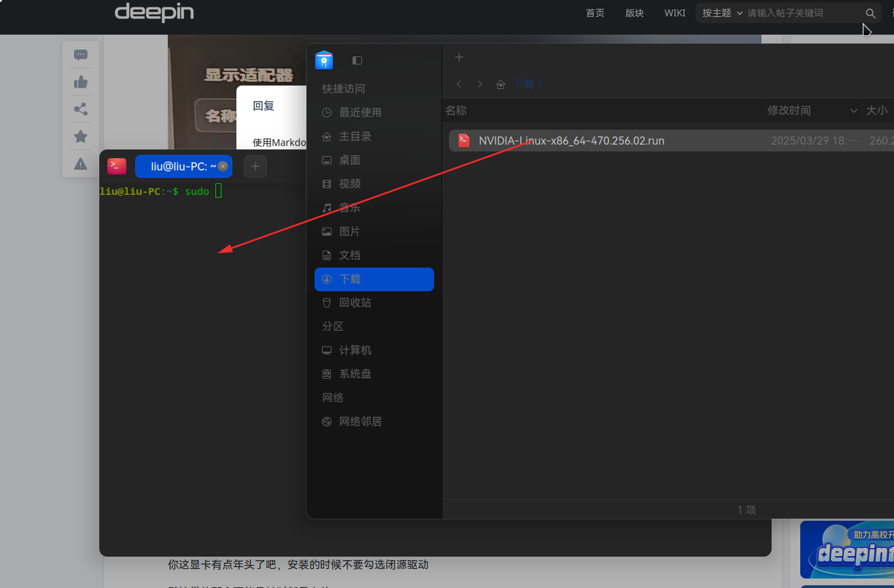The height and width of the screenshot is (588, 894).
Task: Click the deepin logo in forum header
Action: (x=154, y=12)
